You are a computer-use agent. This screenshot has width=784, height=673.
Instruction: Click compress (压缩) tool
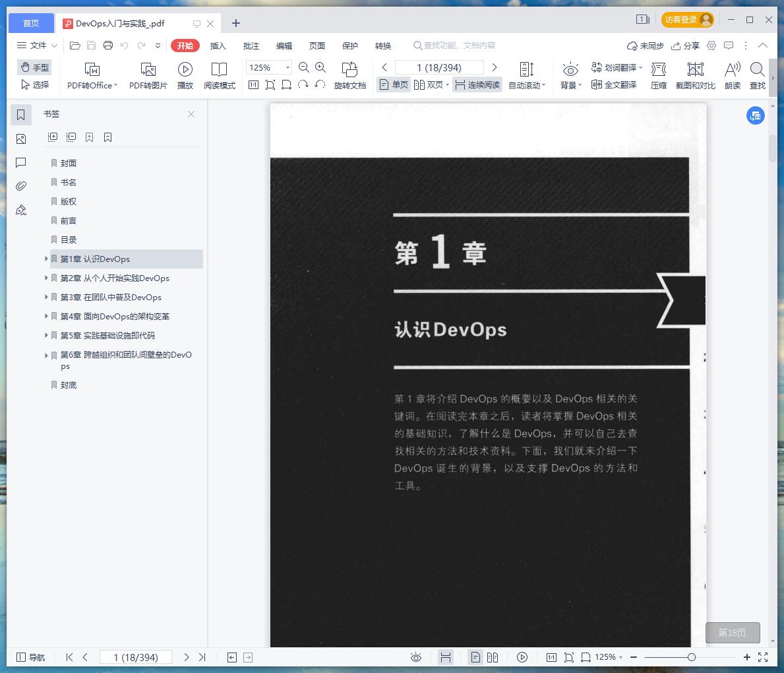point(659,76)
